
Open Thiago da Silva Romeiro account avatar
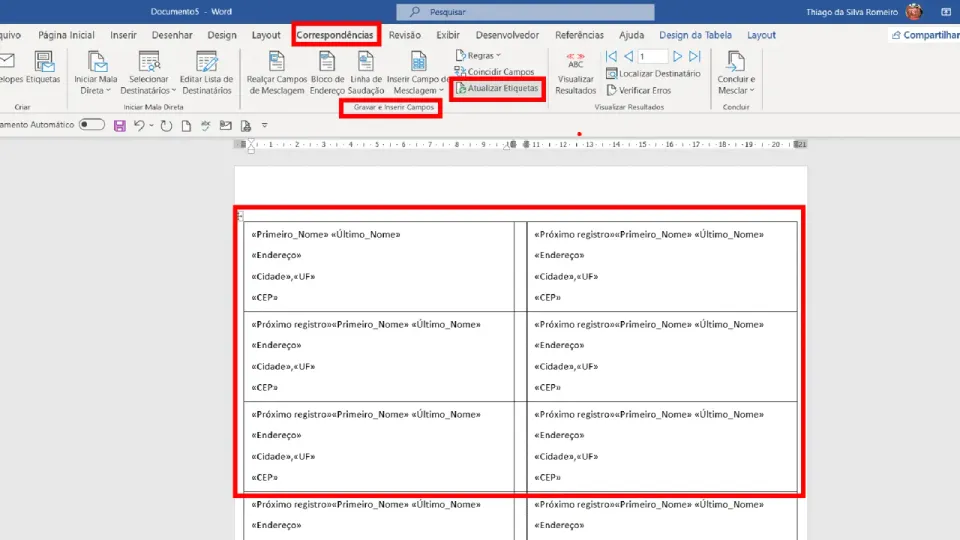pos(913,12)
